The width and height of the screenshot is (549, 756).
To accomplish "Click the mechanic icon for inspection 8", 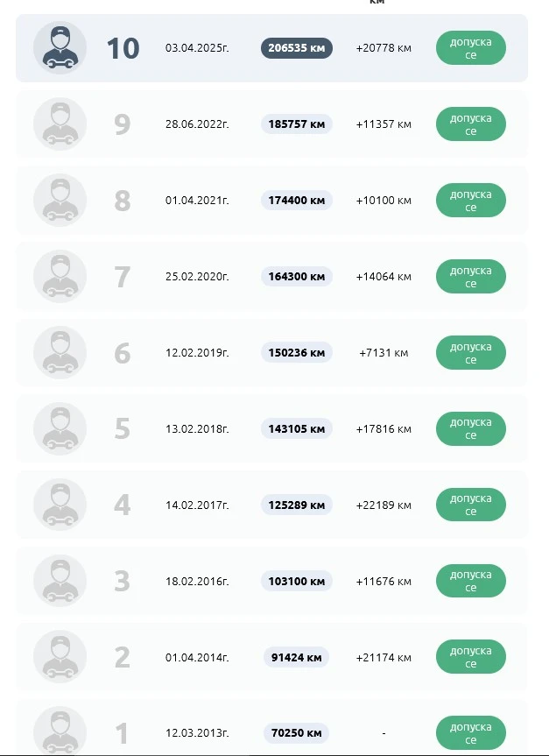I will pyautogui.click(x=60, y=201).
